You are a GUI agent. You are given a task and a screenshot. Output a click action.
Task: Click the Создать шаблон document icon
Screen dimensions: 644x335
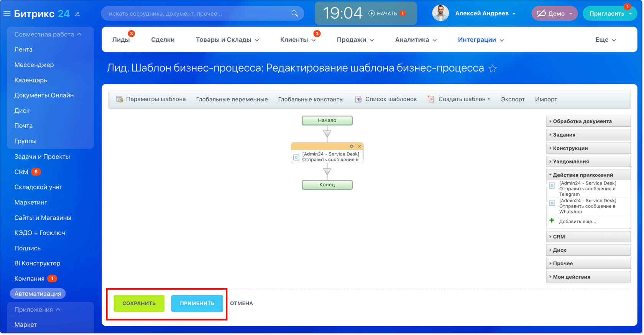click(431, 99)
